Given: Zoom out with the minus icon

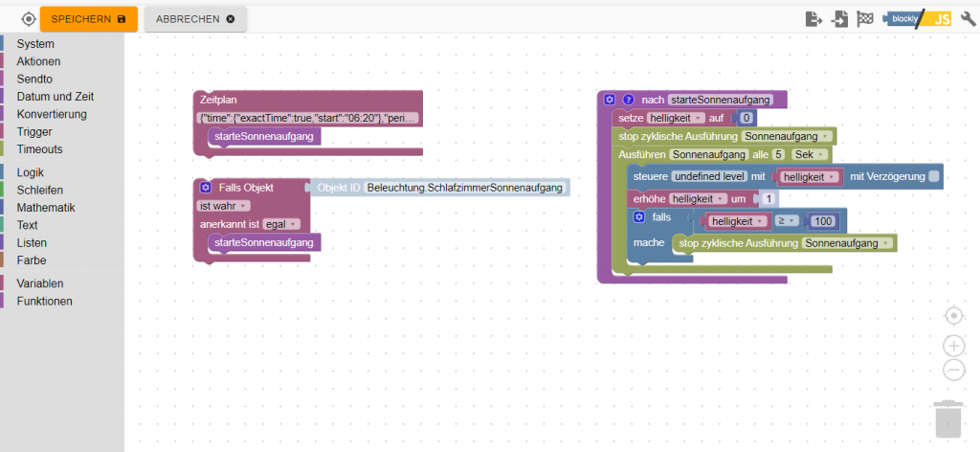Looking at the screenshot, I should tap(953, 370).
